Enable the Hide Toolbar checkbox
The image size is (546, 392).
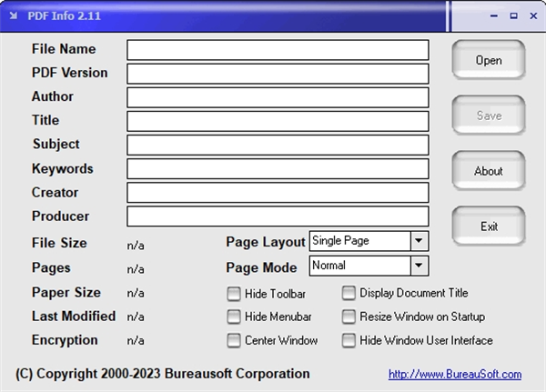pos(234,294)
